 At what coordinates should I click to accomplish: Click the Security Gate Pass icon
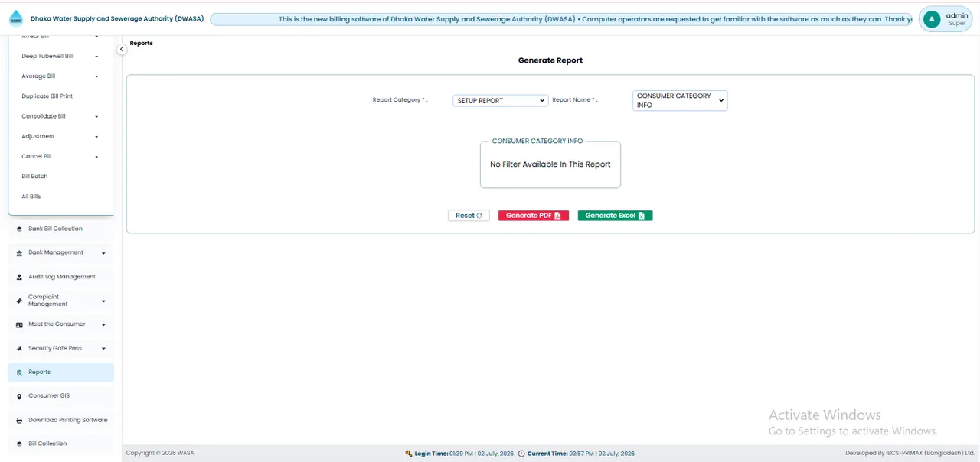tap(20, 348)
